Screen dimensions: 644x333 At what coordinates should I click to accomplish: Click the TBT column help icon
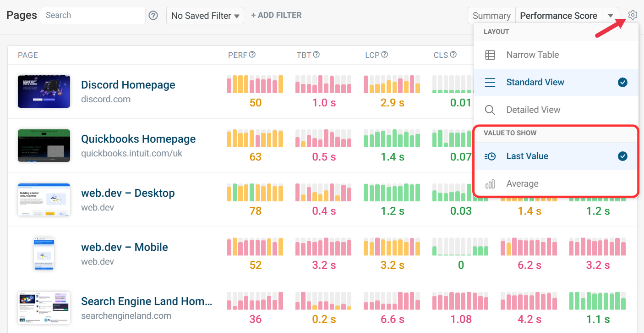316,55
